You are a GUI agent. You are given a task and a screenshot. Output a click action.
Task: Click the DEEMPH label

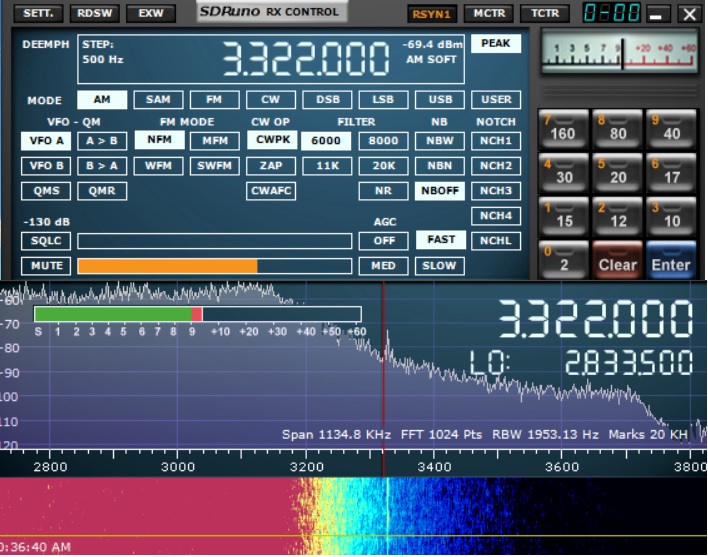[46, 44]
